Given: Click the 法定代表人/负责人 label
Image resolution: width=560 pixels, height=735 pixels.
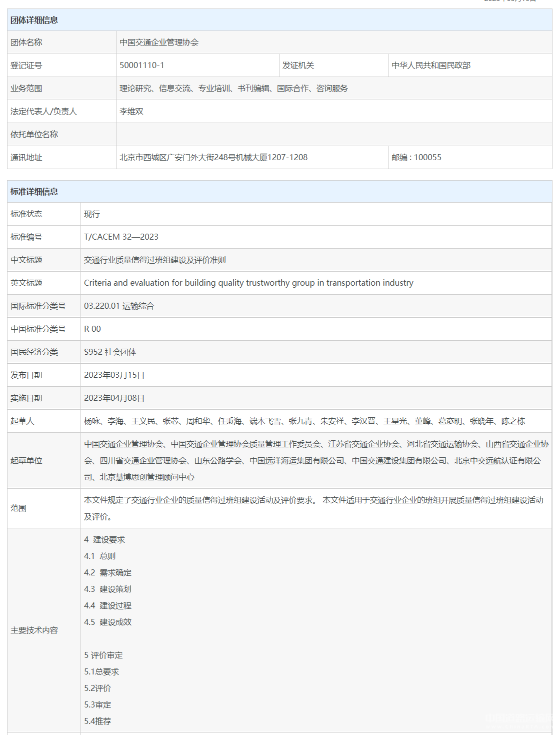Looking at the screenshot, I should (x=44, y=112).
